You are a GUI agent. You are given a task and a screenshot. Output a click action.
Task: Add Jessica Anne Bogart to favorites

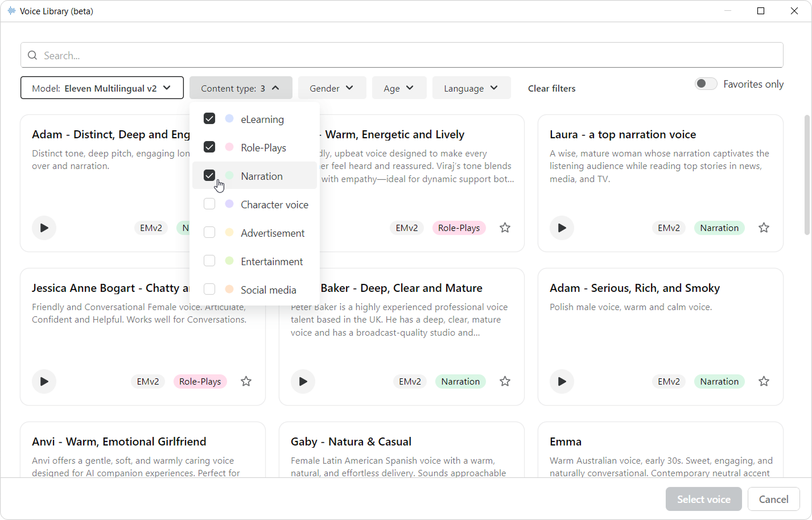coord(246,382)
